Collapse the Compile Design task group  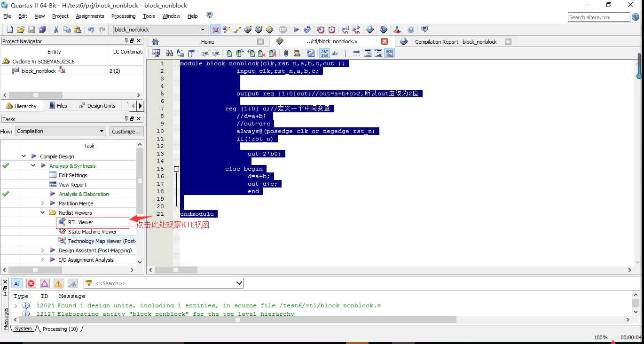click(x=24, y=156)
